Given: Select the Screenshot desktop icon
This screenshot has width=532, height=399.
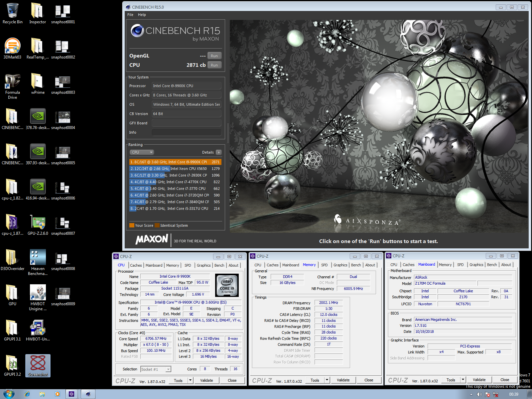Looking at the screenshot, I should tap(38, 366).
